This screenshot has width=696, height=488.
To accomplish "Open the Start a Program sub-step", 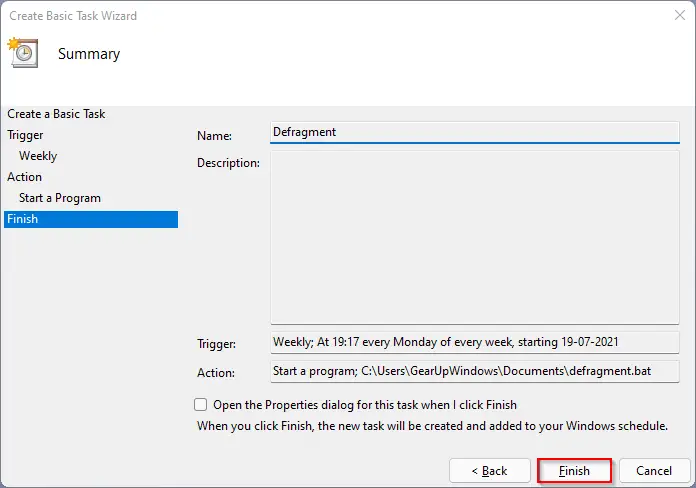I will point(60,198).
